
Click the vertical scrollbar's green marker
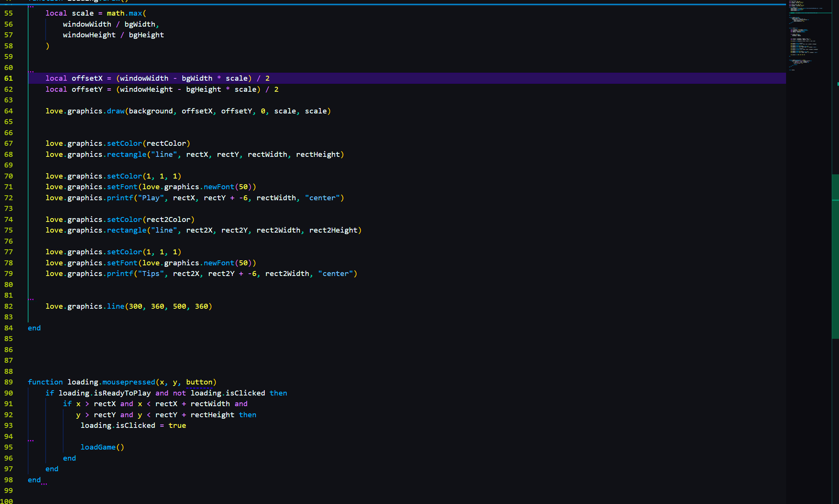[835, 256]
